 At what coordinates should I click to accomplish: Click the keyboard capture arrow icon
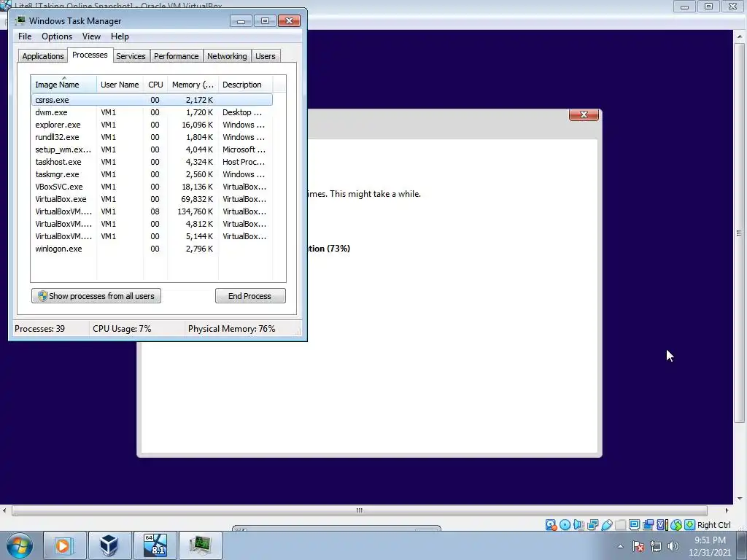tap(689, 525)
